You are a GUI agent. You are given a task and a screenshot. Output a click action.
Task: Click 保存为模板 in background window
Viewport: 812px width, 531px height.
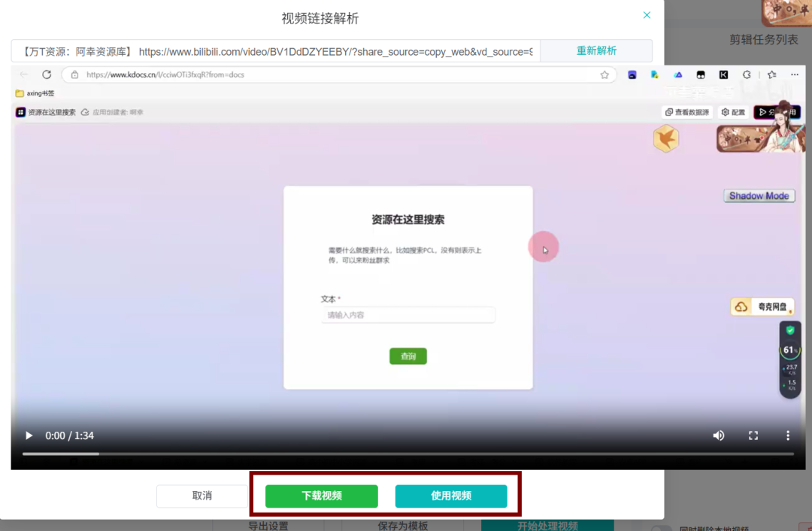pos(402,525)
